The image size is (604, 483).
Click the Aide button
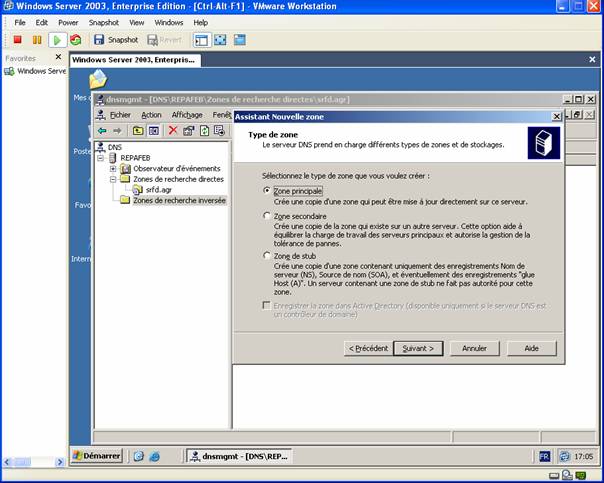532,349
